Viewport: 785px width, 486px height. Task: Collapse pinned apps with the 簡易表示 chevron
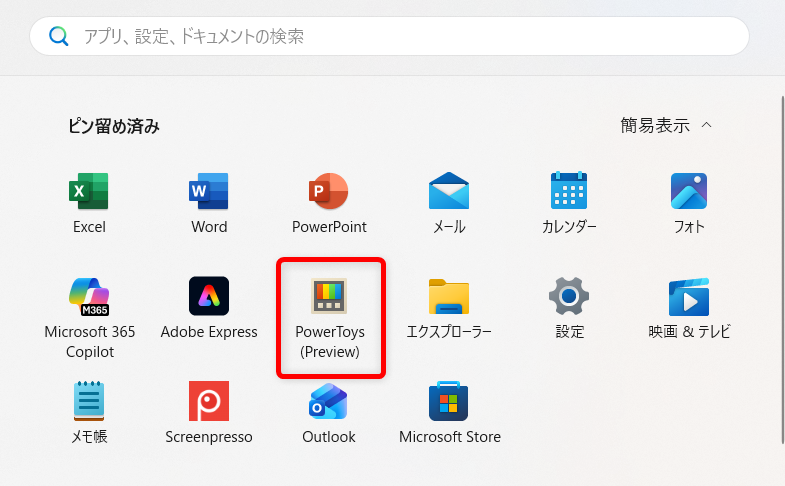click(x=706, y=125)
